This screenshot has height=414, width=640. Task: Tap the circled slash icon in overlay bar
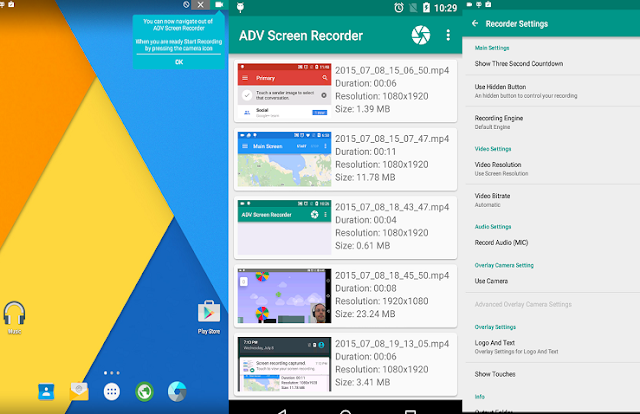[x=186, y=4]
